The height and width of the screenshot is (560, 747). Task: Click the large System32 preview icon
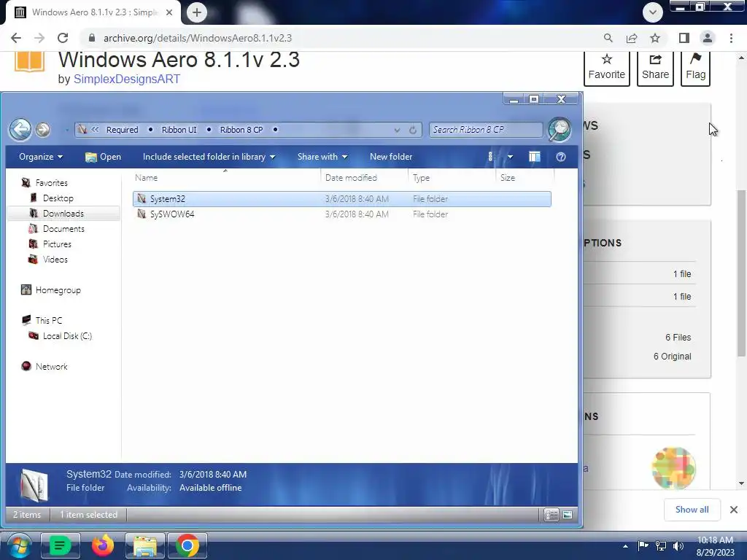tap(35, 485)
